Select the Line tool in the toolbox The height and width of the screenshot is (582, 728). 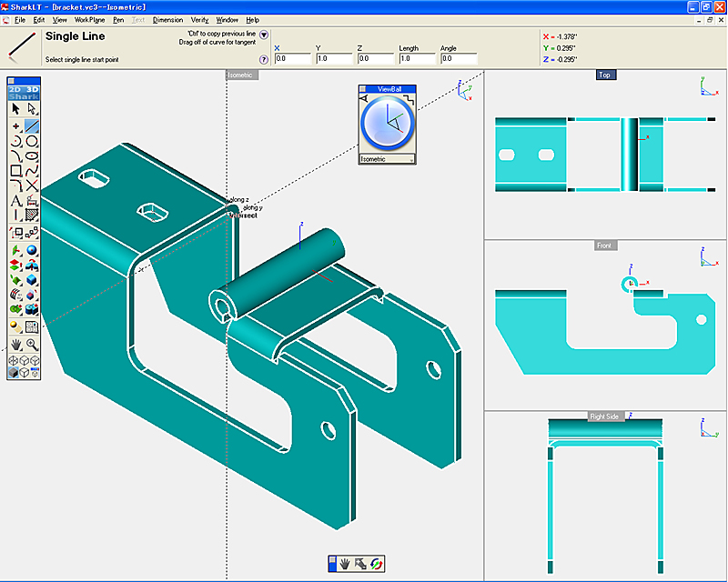point(32,125)
